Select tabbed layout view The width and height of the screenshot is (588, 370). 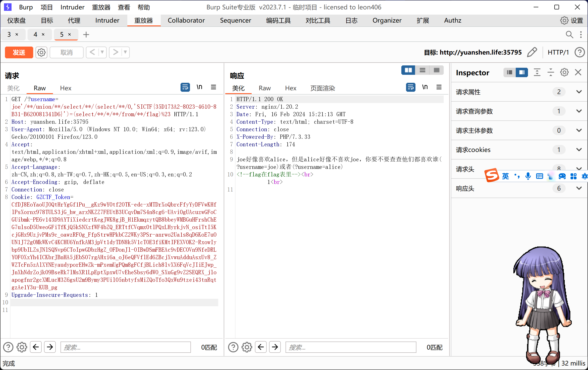pos(436,70)
